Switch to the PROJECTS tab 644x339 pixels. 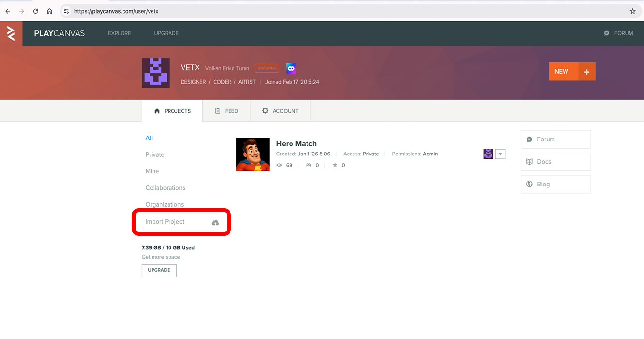(172, 111)
